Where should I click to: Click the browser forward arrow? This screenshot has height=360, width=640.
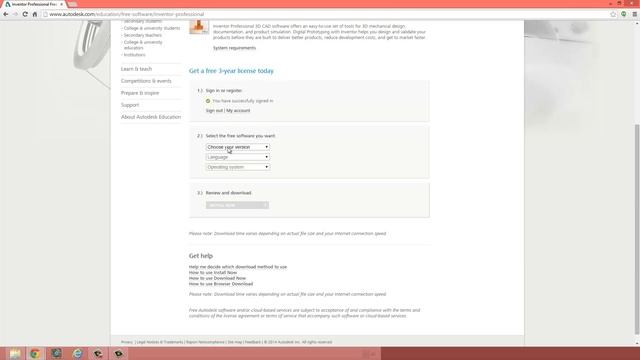pyautogui.click(x=16, y=14)
